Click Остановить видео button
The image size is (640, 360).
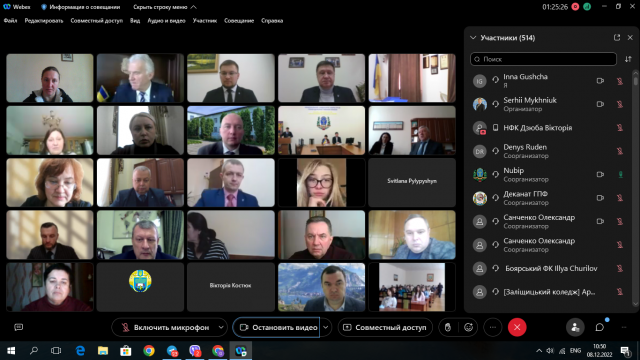click(277, 327)
